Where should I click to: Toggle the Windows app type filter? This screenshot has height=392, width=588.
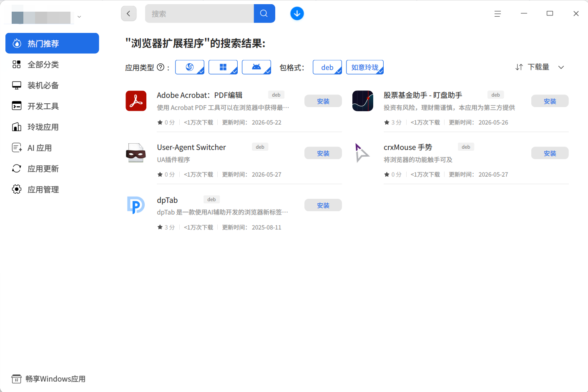(x=223, y=67)
